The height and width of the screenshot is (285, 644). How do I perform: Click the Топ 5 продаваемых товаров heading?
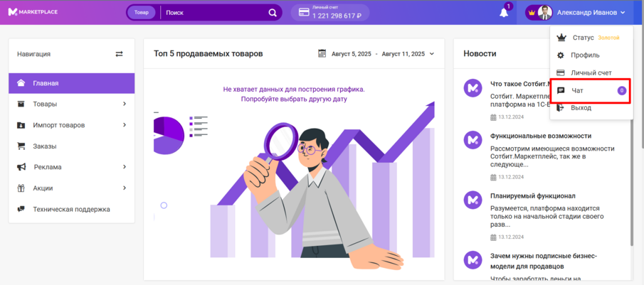(208, 54)
